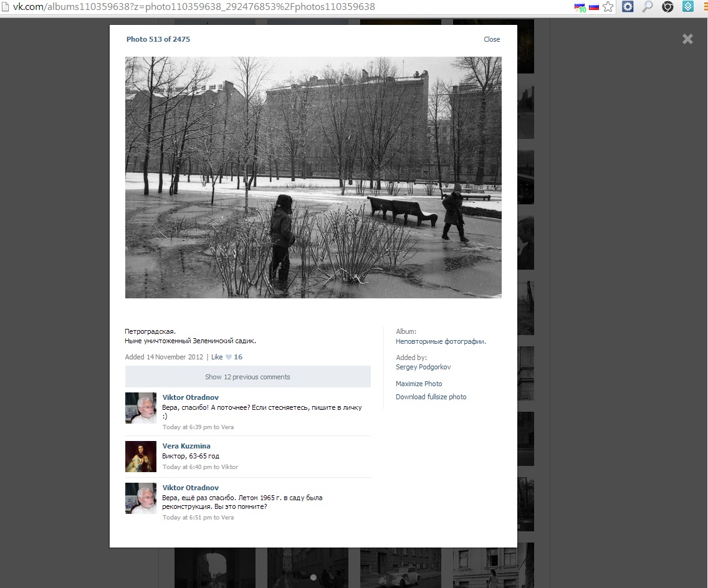Open the magnifying glass extension
This screenshot has height=588, width=708.
tap(648, 7)
